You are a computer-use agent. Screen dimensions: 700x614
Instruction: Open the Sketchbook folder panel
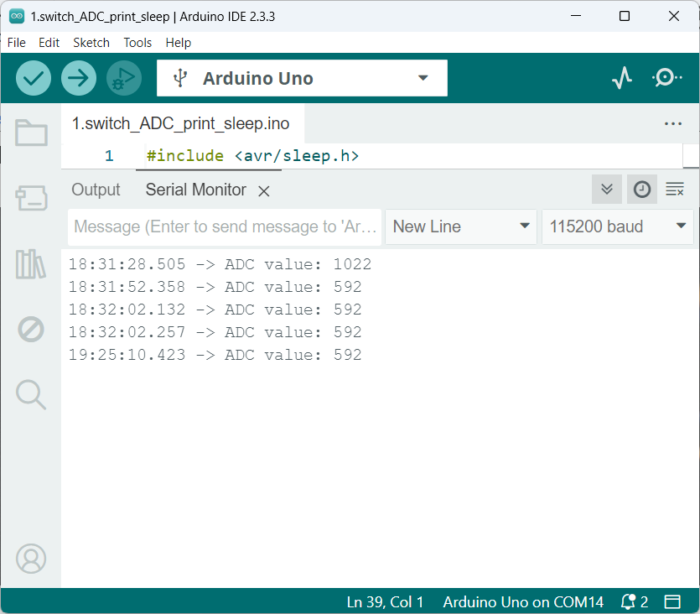click(31, 133)
